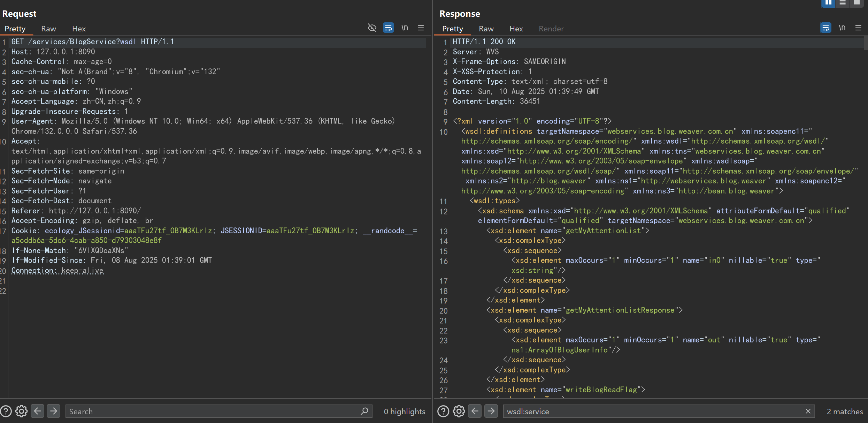
Task: Click the ns1:ArrayOfBlogUserInfo type line
Action: click(566, 350)
